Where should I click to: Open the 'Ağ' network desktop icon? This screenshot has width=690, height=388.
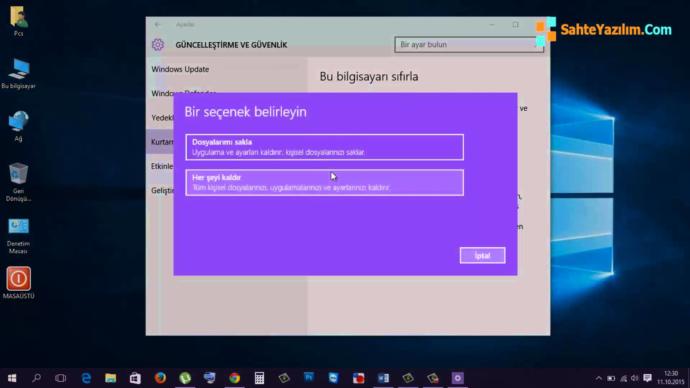[18, 126]
